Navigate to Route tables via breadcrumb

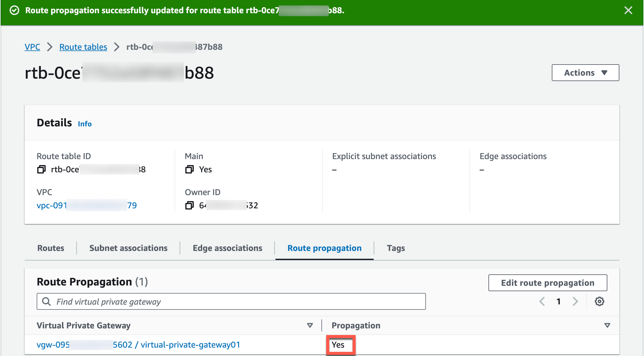pos(83,47)
